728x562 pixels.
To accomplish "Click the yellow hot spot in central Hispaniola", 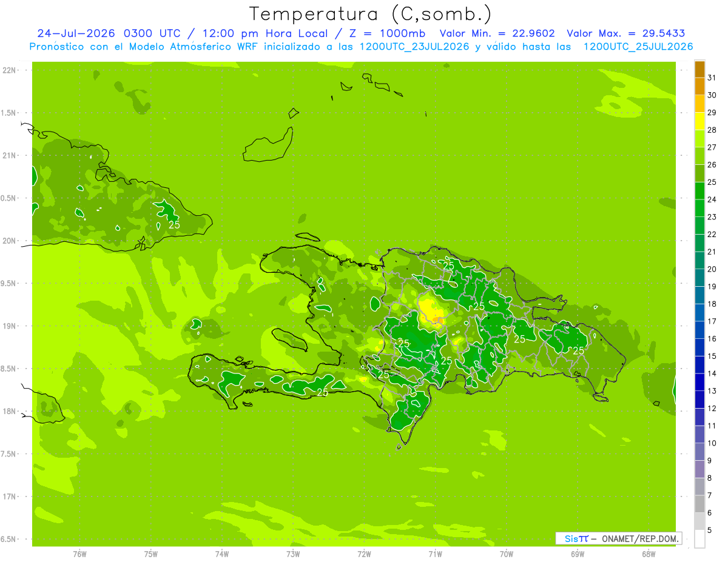I will (432, 312).
